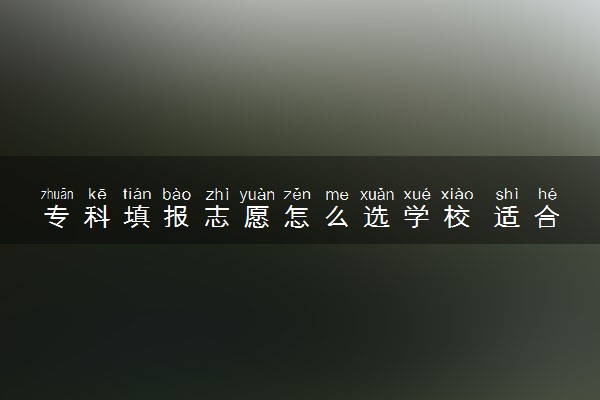Click the character 填

[x=137, y=217]
